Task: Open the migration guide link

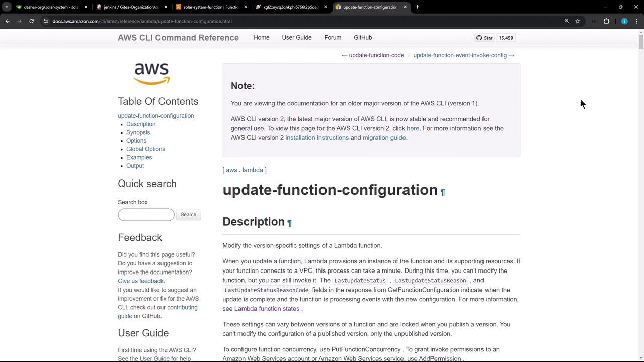Action: click(384, 138)
